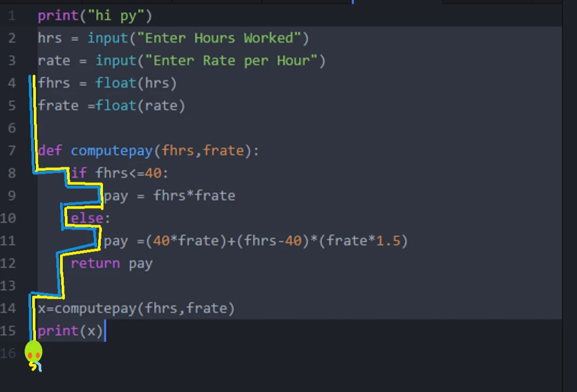Click line number 12 in the gutter
577x392 pixels.
(9, 263)
